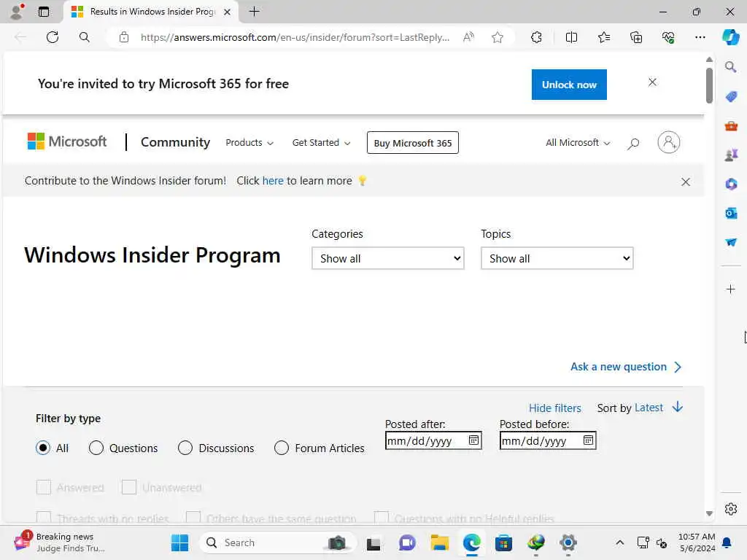Open the sidebar Games chess icon

731,155
